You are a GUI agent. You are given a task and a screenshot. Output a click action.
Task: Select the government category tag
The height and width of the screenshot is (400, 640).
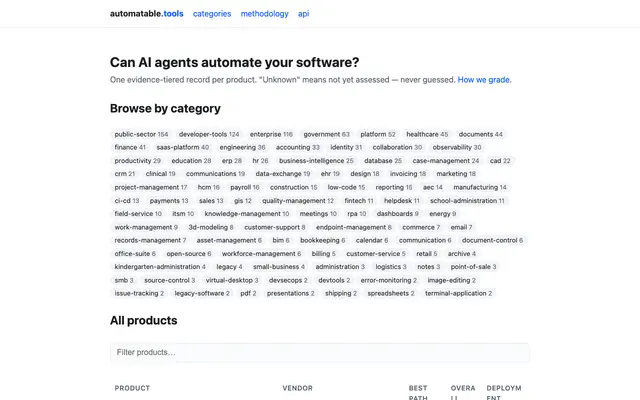coord(327,134)
